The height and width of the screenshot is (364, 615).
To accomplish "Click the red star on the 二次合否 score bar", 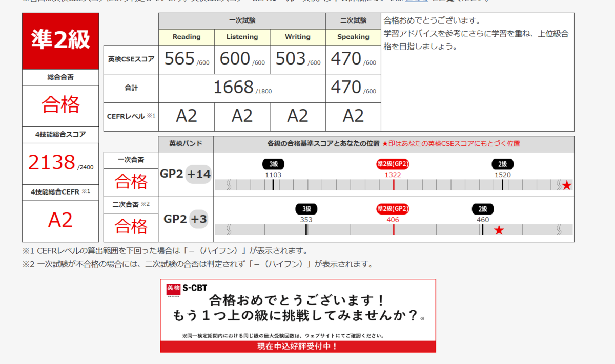I will (499, 230).
